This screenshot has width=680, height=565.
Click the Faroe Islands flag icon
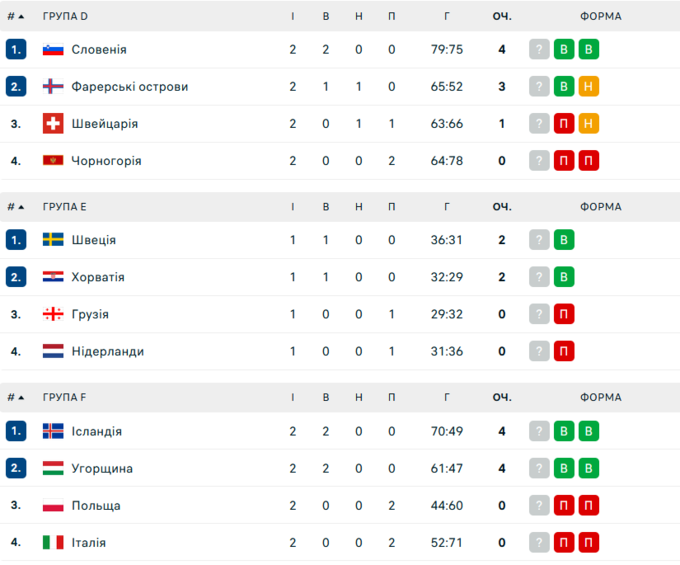tap(53, 87)
